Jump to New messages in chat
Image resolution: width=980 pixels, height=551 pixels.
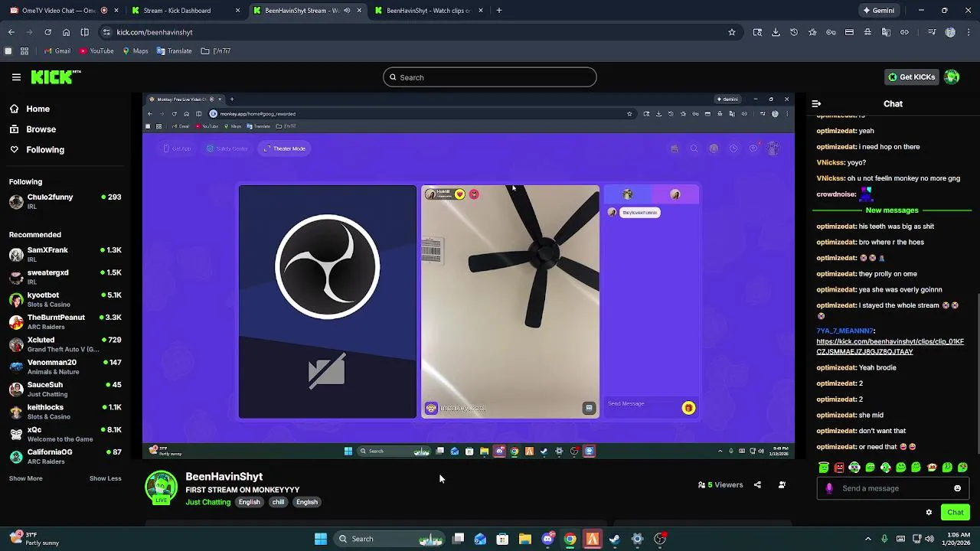[892, 210]
